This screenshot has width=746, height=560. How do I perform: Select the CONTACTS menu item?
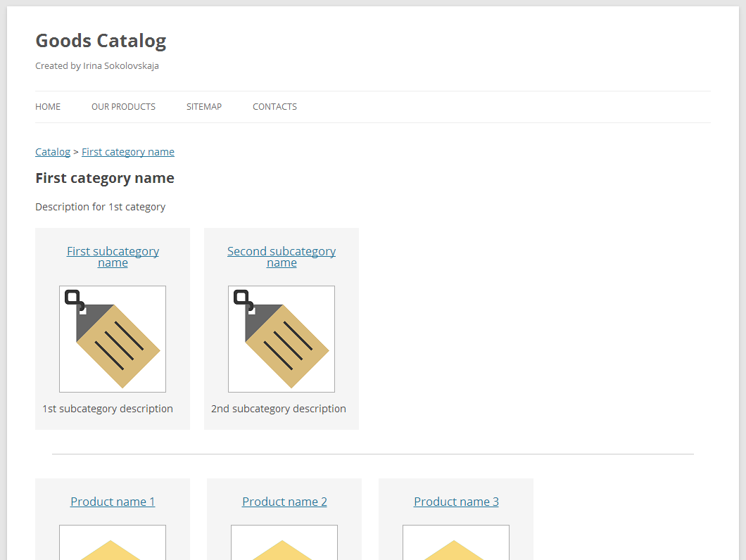[x=274, y=107]
